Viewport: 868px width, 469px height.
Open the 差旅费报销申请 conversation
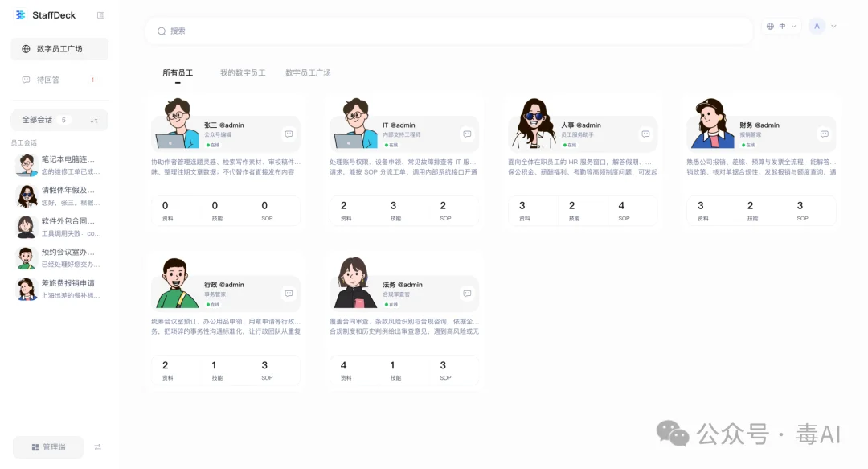[59, 289]
